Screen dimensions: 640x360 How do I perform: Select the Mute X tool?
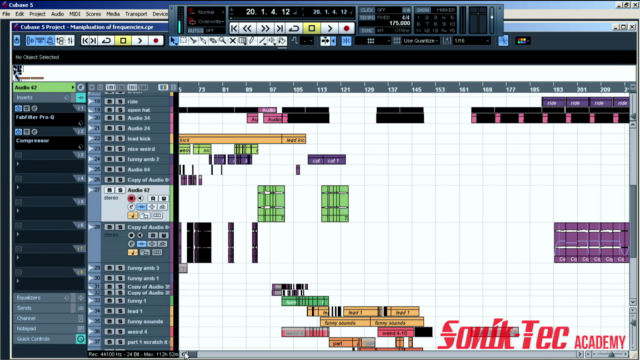point(233,41)
